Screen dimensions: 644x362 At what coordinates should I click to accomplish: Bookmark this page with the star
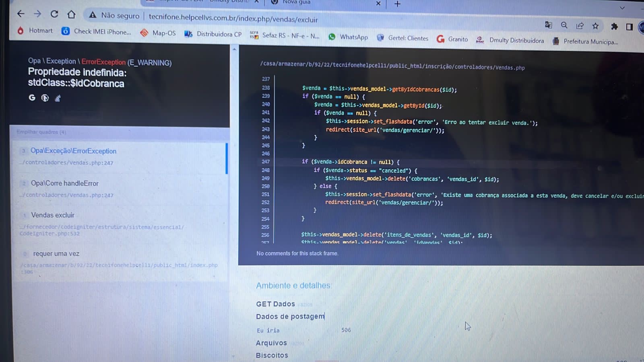pyautogui.click(x=595, y=25)
